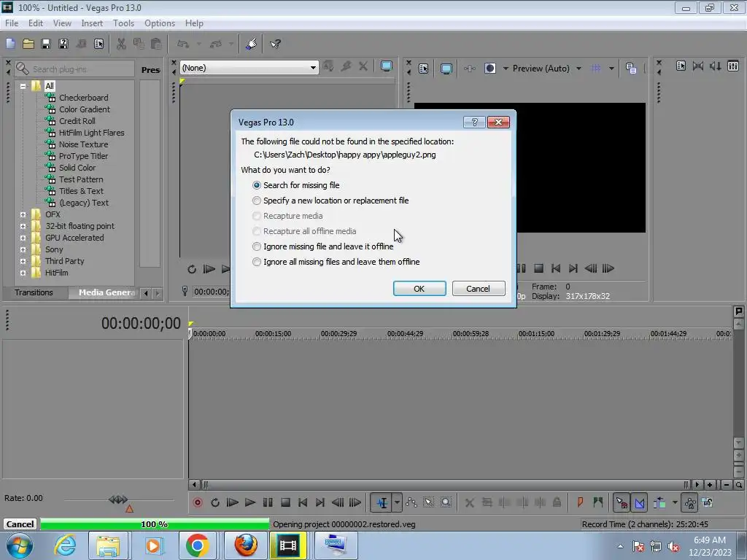Click Go to End in timeline transport

(320, 502)
